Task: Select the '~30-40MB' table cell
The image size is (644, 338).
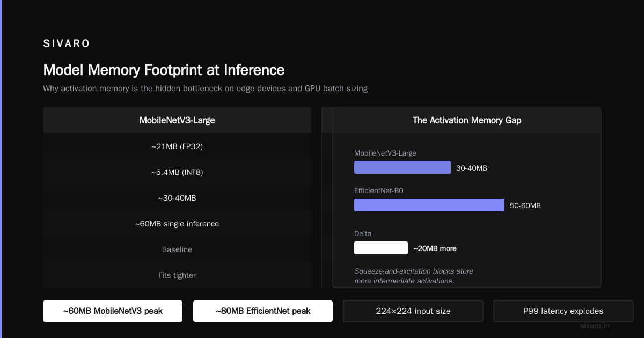Action: click(x=177, y=197)
